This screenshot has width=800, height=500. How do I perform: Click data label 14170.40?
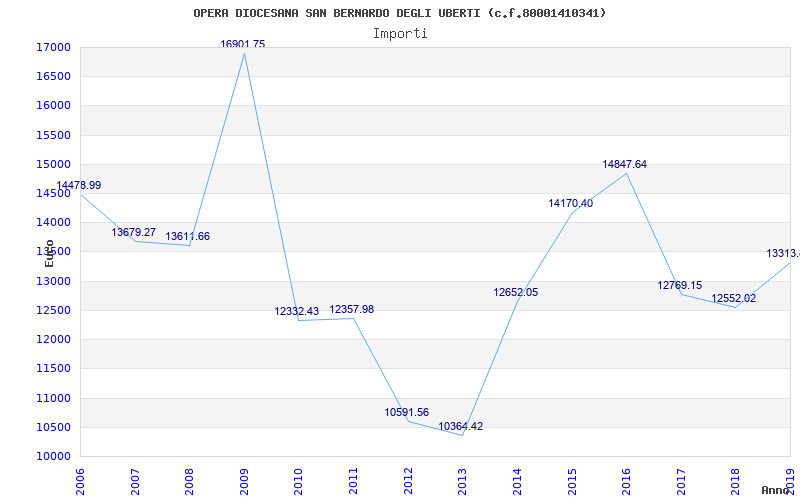pos(570,203)
